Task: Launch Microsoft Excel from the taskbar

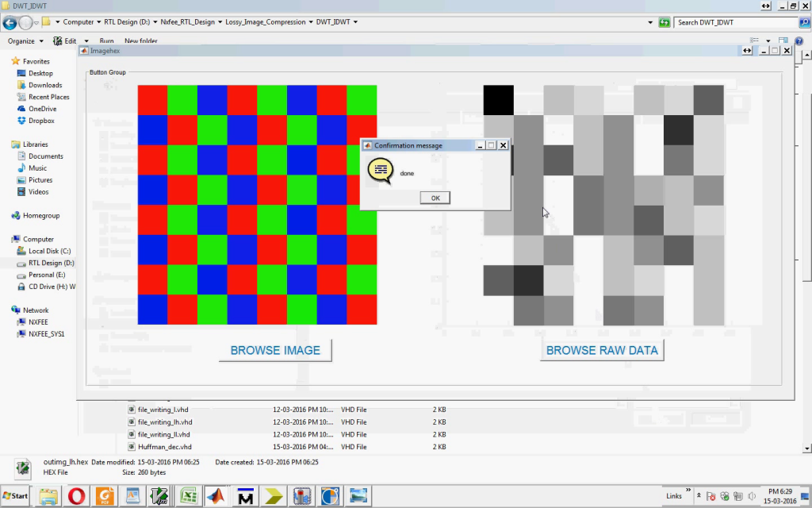Action: [x=187, y=496]
